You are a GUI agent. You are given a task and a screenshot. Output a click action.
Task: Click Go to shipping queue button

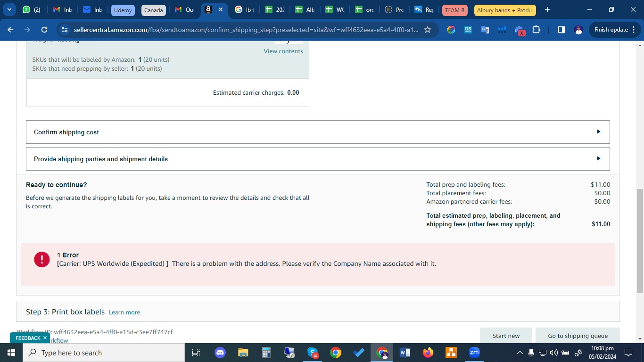[x=578, y=336]
